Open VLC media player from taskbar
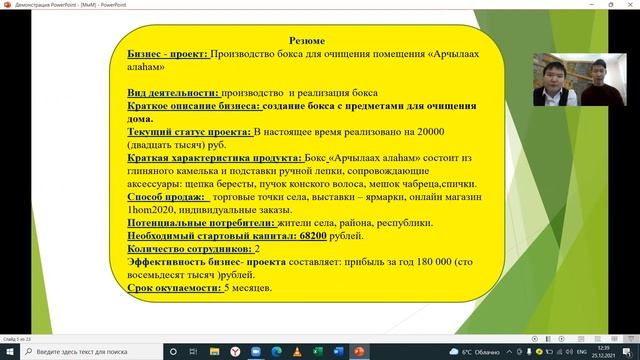This screenshot has height=360, width=640. point(297,351)
